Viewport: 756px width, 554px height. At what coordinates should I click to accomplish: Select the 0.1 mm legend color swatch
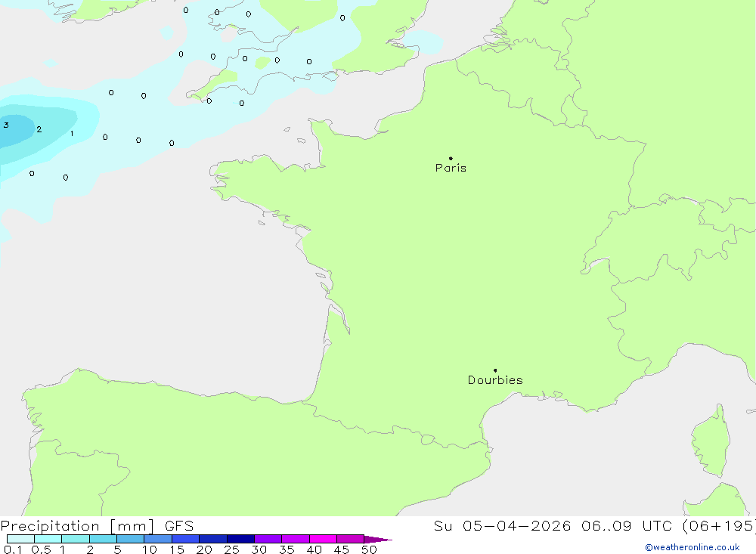tap(20, 539)
